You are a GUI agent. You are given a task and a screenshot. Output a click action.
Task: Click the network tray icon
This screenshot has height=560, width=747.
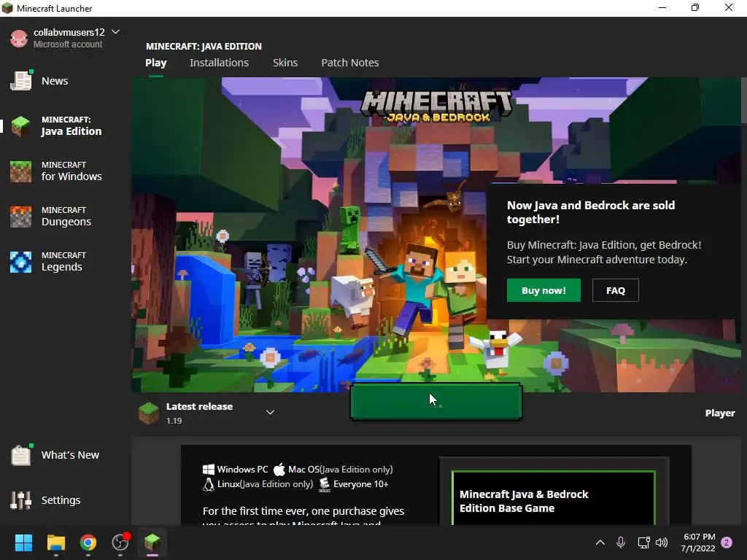[x=643, y=542]
